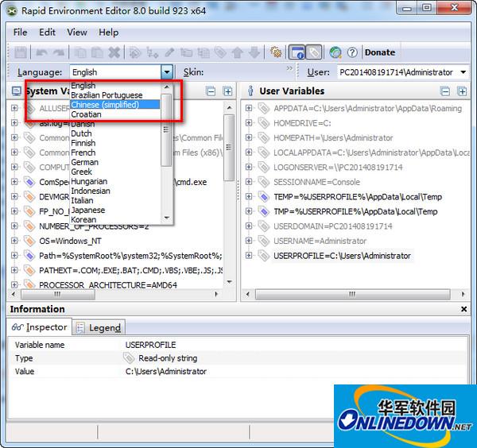Collapse all User Variables with minus icon

click(x=445, y=91)
